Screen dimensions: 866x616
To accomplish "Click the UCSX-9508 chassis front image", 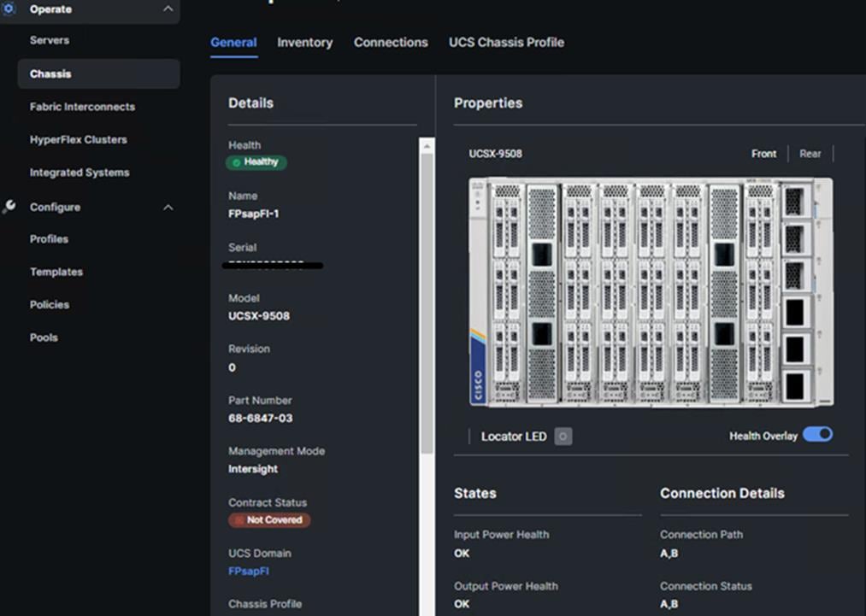I will (651, 292).
